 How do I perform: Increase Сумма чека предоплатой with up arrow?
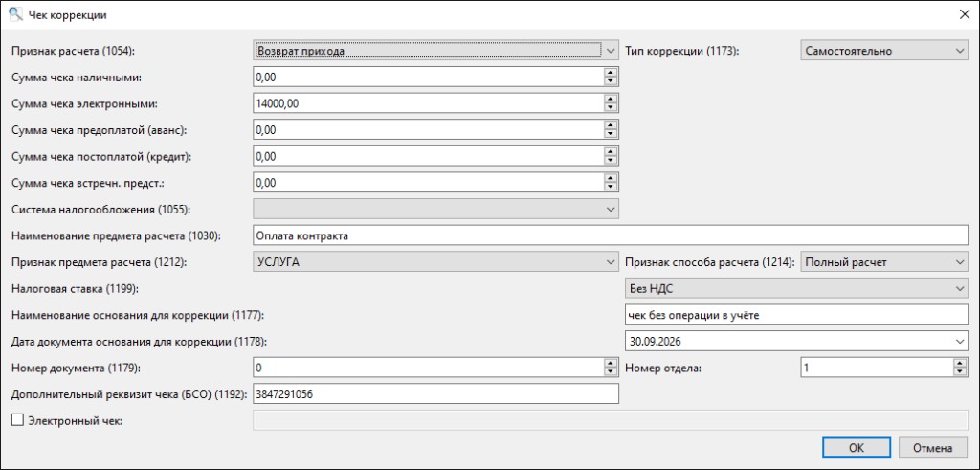click(612, 125)
